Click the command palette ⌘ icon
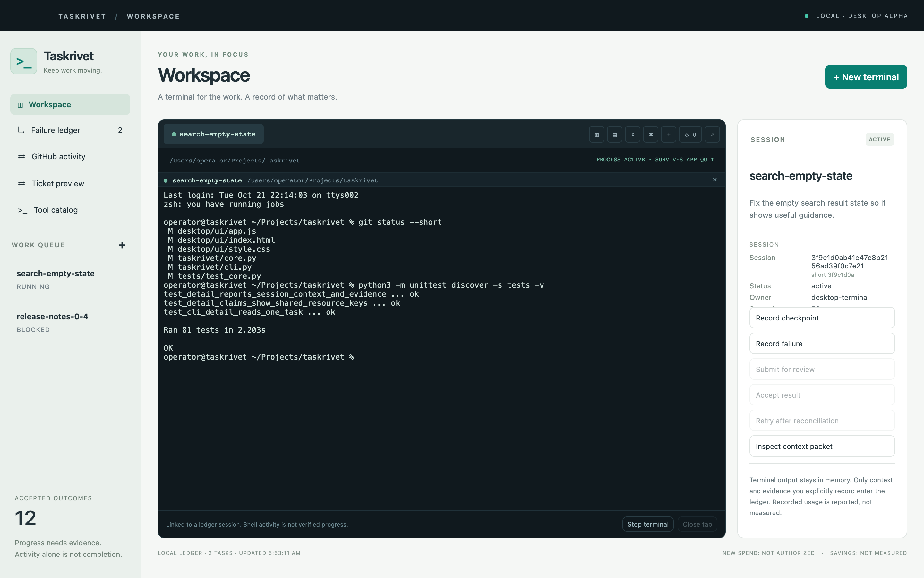924x578 pixels. 651,135
